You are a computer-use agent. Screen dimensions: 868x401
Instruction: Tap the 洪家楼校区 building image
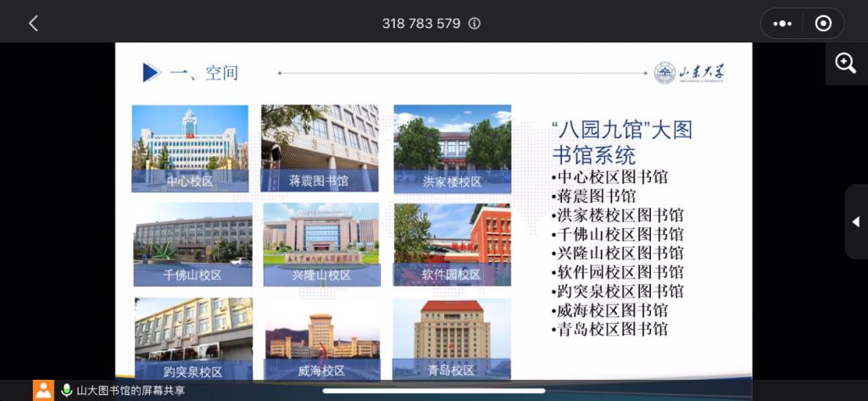pyautogui.click(x=452, y=148)
